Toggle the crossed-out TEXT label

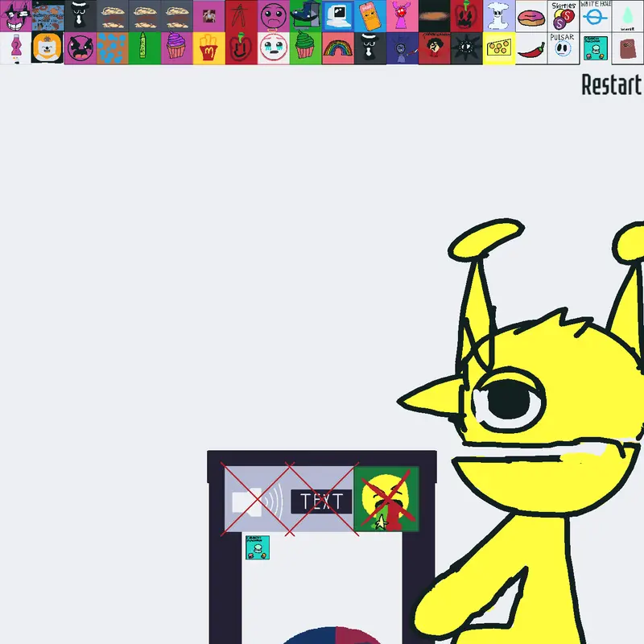coord(321,501)
